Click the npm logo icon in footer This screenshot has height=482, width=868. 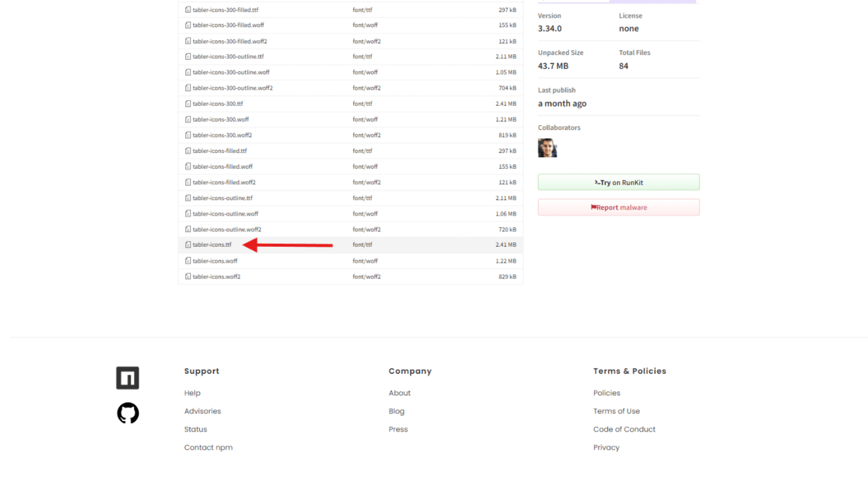click(x=128, y=378)
